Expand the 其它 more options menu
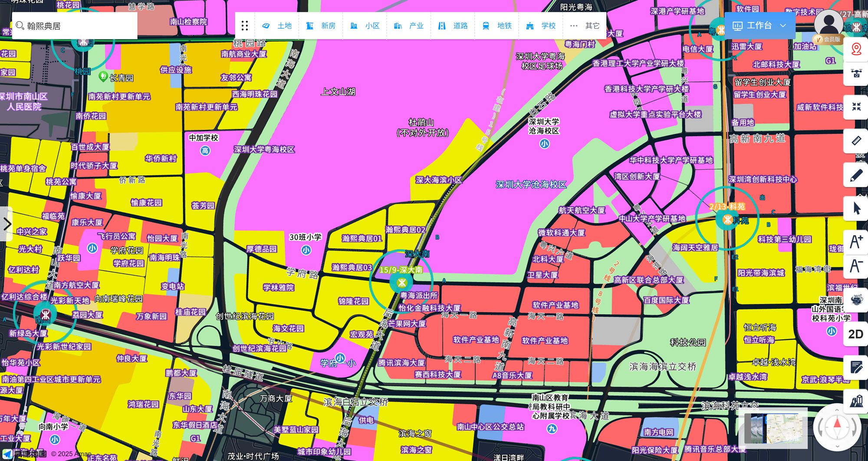The width and height of the screenshot is (868, 461). (585, 26)
